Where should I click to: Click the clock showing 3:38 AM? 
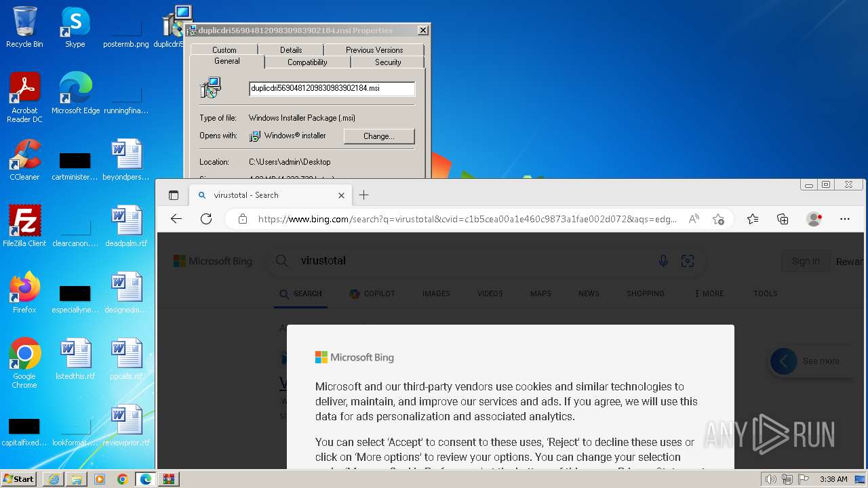833,479
